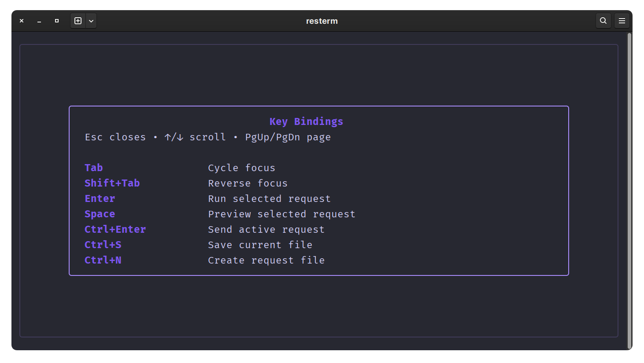Click the 'PgUp/PgDn page' hint text
Viewport: 644px width, 363px height.
(288, 137)
